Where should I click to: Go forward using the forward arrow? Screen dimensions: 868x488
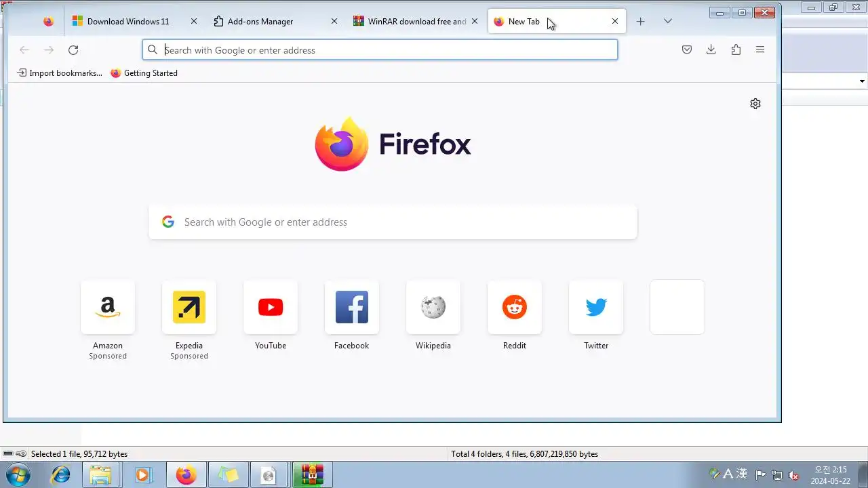point(49,50)
